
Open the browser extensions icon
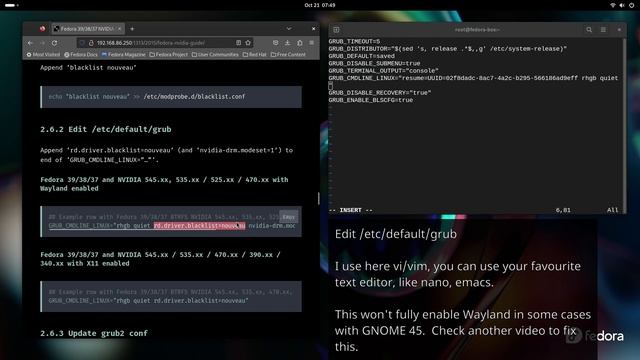[300, 43]
